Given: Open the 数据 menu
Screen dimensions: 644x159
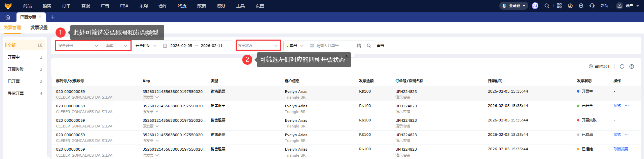Looking at the screenshot, I should tap(202, 6).
